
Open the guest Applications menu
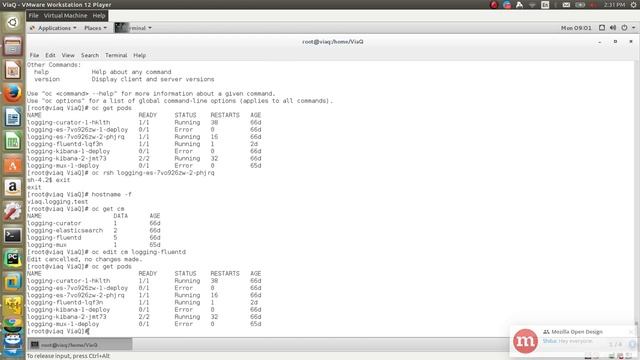click(53, 28)
